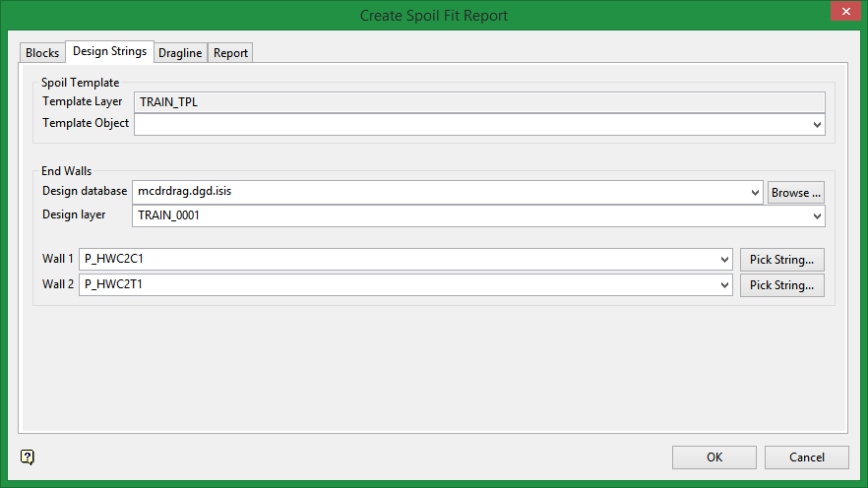Viewport: 868px width, 488px height.
Task: Switch to the Blocks tab
Action: (42, 53)
